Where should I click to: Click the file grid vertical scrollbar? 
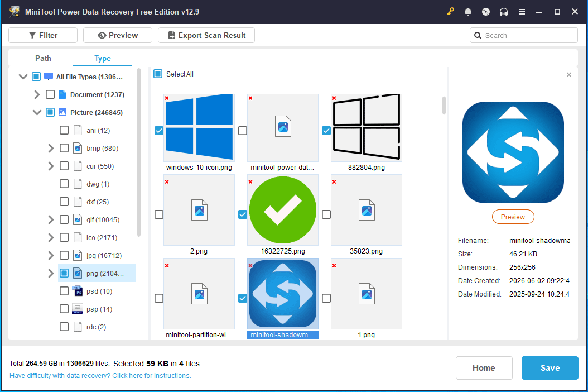(444, 106)
